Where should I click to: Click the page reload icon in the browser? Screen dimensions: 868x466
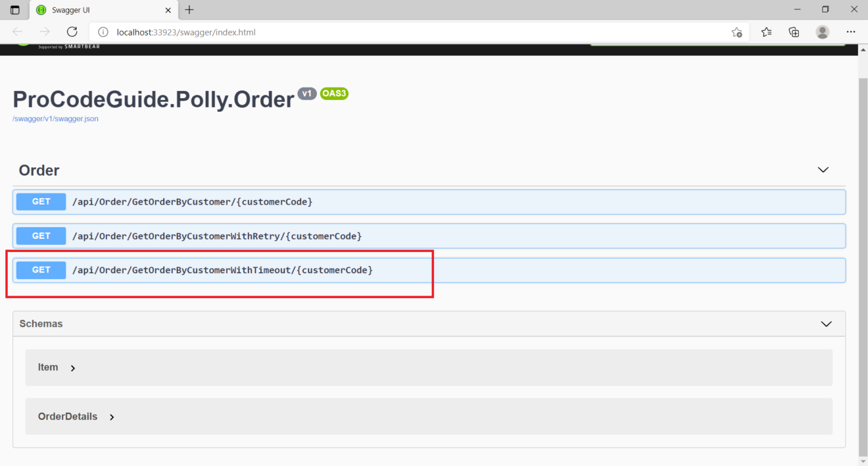coord(72,32)
